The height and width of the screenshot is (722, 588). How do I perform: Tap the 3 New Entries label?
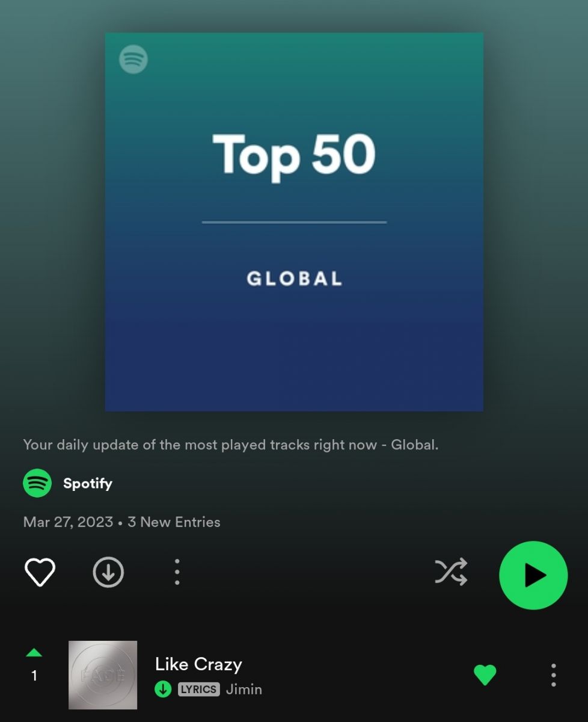tap(174, 522)
